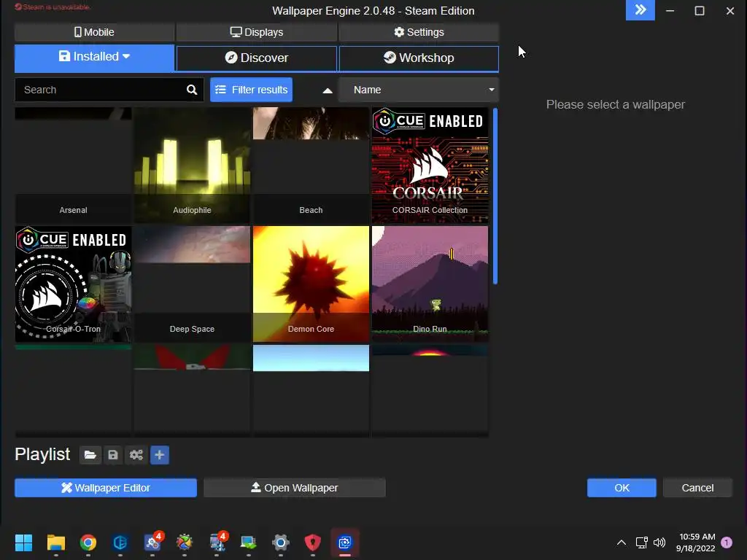The image size is (747, 560).
Task: Show hidden tray icons chevron
Action: (x=622, y=542)
